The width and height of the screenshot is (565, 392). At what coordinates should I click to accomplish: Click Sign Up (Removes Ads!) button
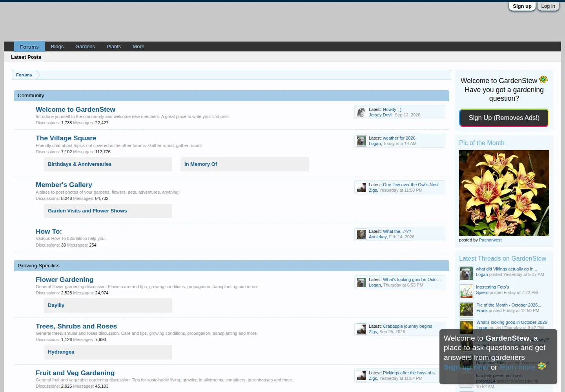pyautogui.click(x=504, y=118)
